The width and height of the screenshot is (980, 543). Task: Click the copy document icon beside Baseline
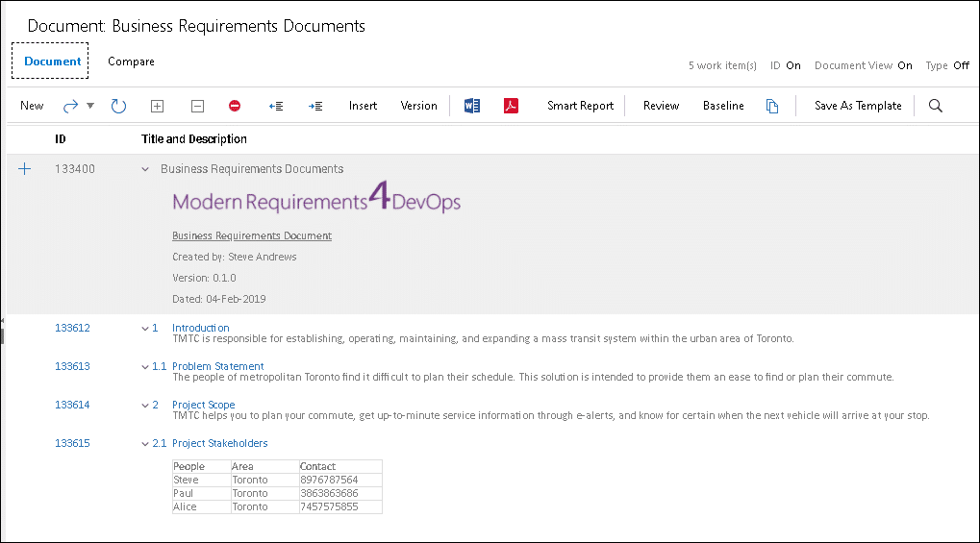coord(772,107)
